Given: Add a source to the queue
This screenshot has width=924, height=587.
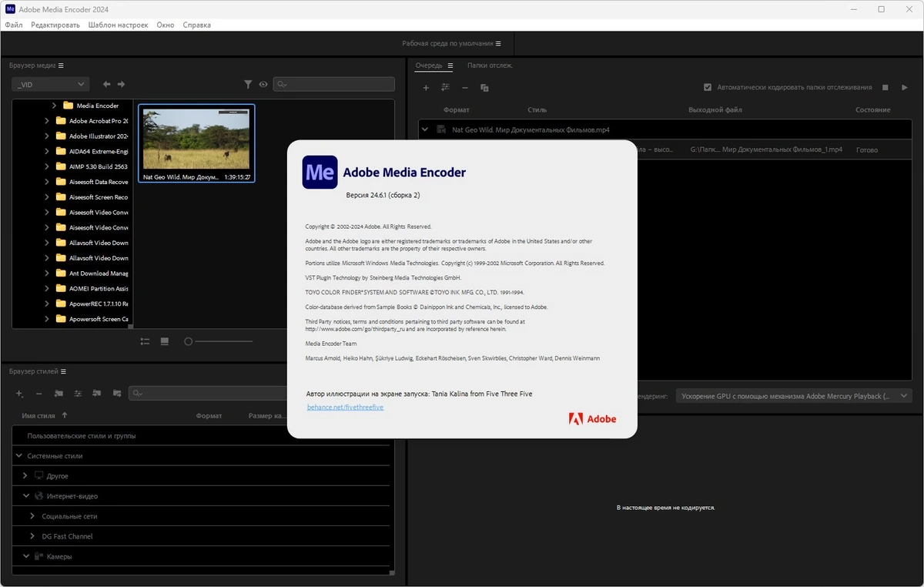Looking at the screenshot, I should click(x=426, y=88).
